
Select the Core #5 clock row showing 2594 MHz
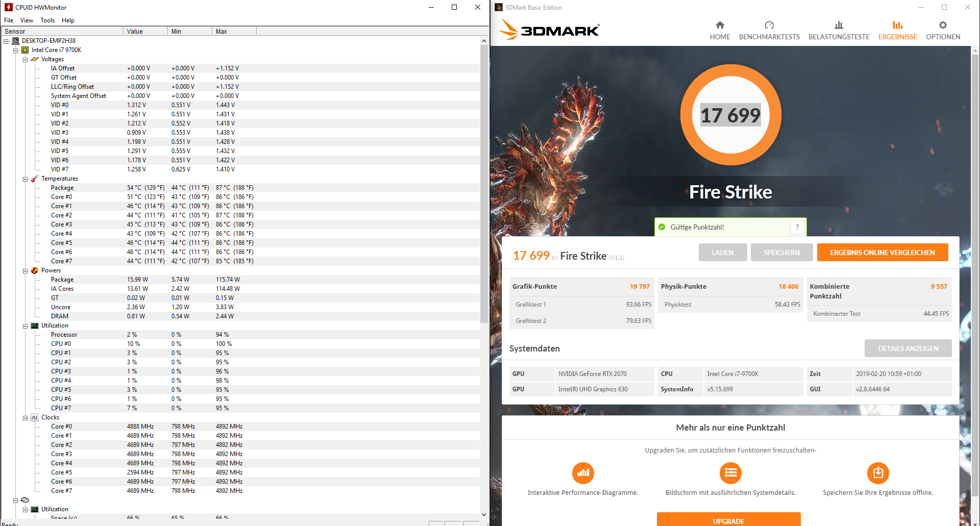point(240,472)
